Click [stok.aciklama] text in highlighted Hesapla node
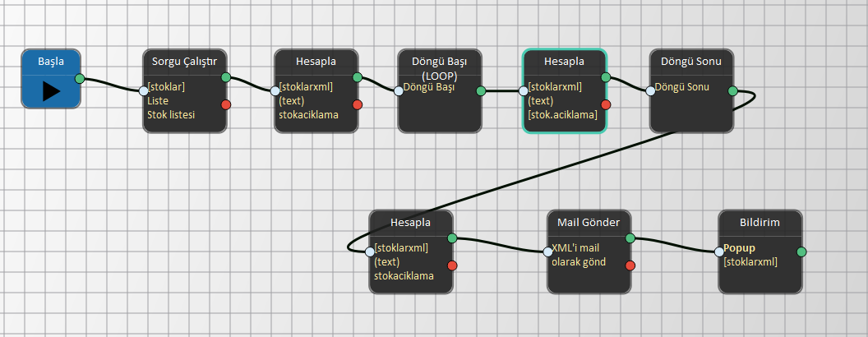 pos(563,115)
